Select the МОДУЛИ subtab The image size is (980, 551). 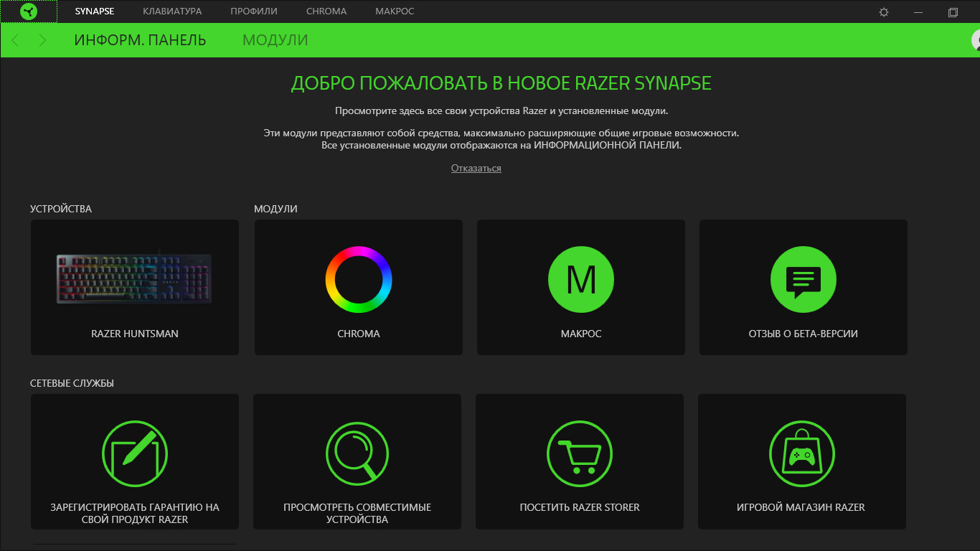coord(275,40)
